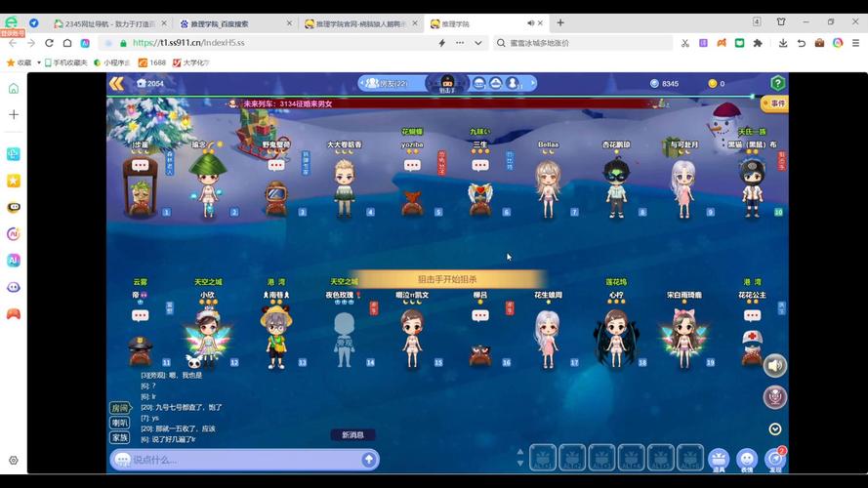Click sidebar home icon

pos(14,89)
